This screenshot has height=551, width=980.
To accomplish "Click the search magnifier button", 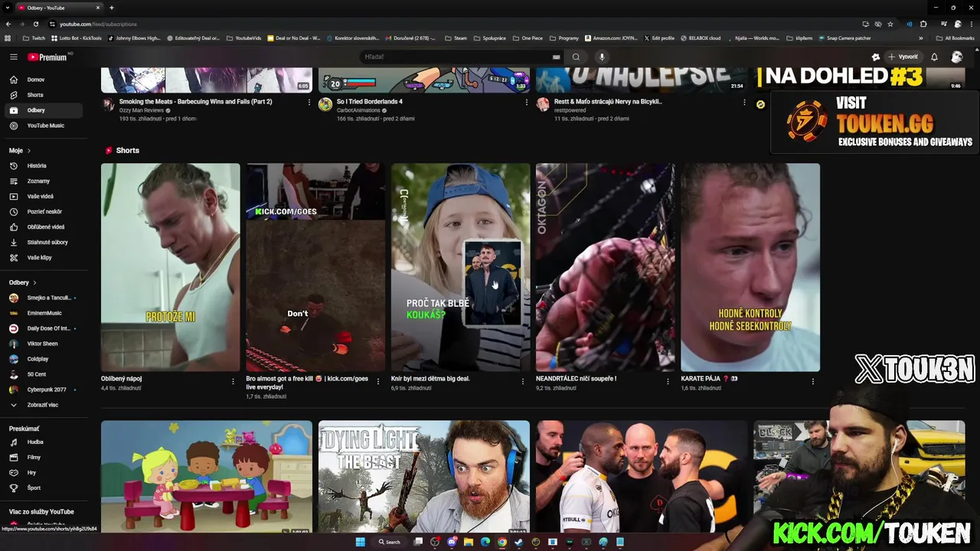I will pyautogui.click(x=576, y=57).
